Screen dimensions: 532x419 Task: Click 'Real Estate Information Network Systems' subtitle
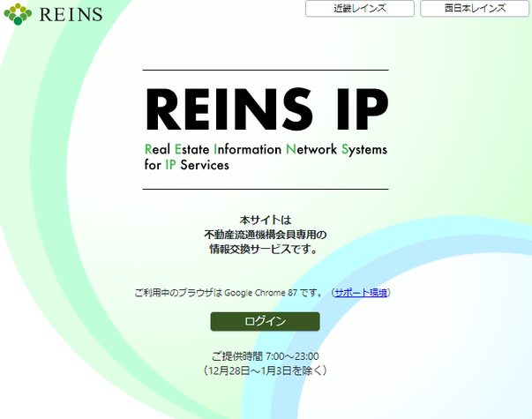coord(266,149)
